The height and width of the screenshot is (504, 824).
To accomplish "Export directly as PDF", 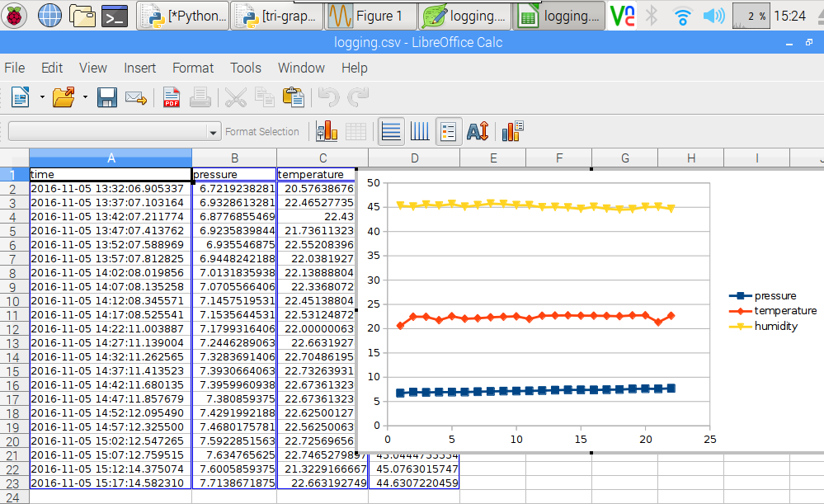I will tap(172, 98).
